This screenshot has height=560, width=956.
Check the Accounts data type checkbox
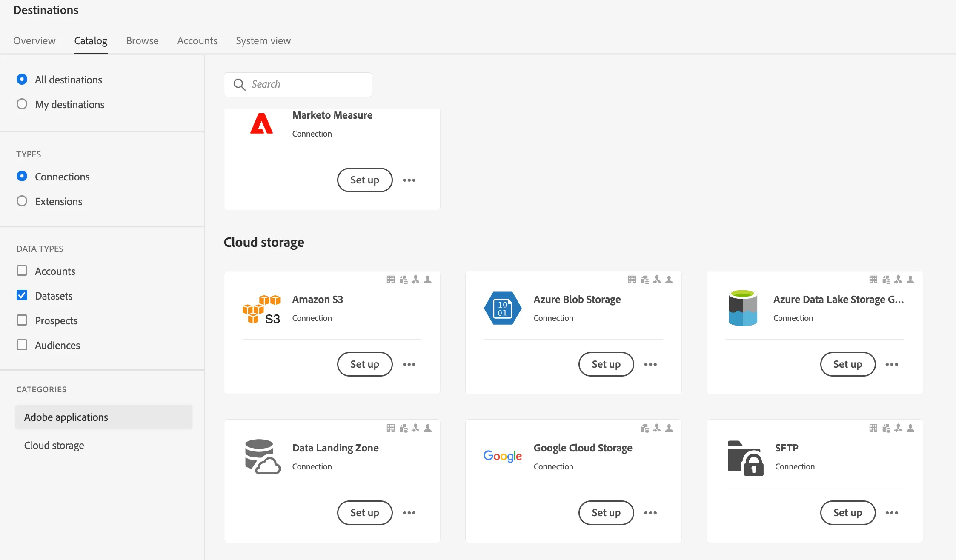coord(22,271)
